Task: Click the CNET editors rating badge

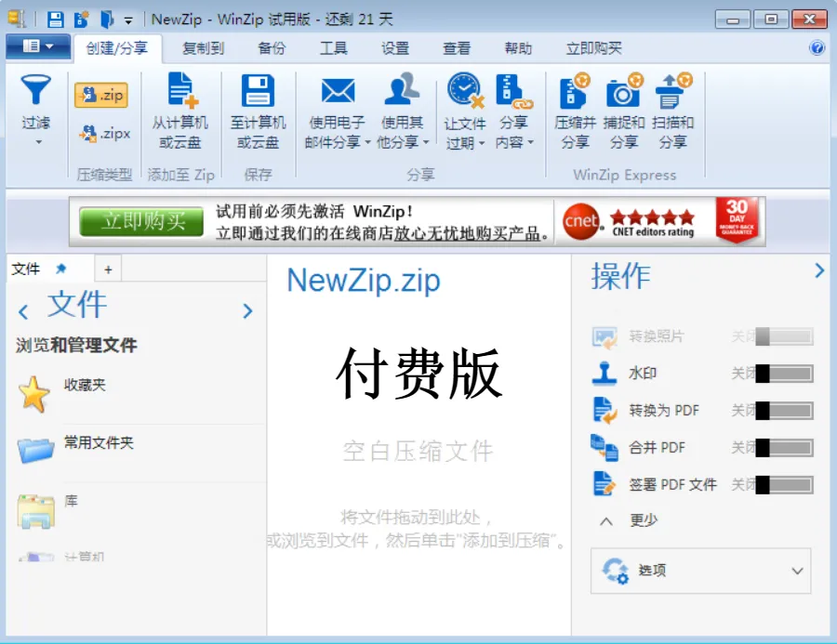Action: [631, 221]
